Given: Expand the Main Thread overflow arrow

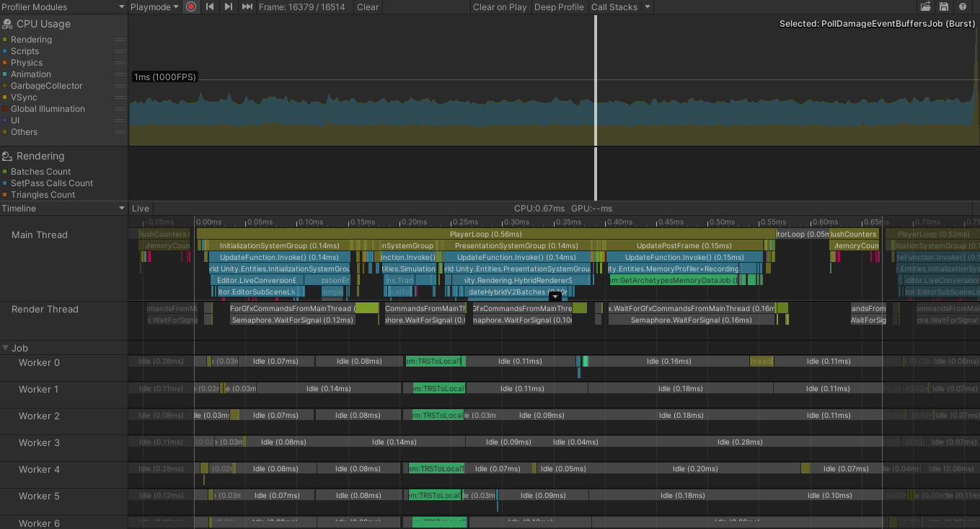Looking at the screenshot, I should 555,296.
